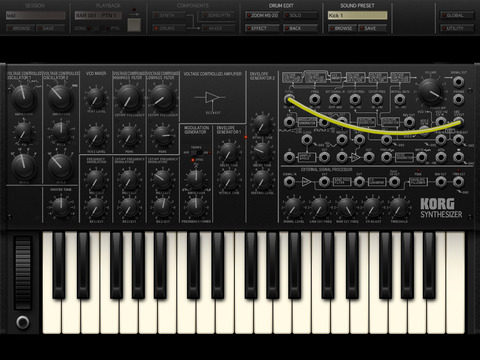Viewport: 480px width, 360px height.
Task: Open the MIXER component
Action: pyautogui.click(x=218, y=28)
